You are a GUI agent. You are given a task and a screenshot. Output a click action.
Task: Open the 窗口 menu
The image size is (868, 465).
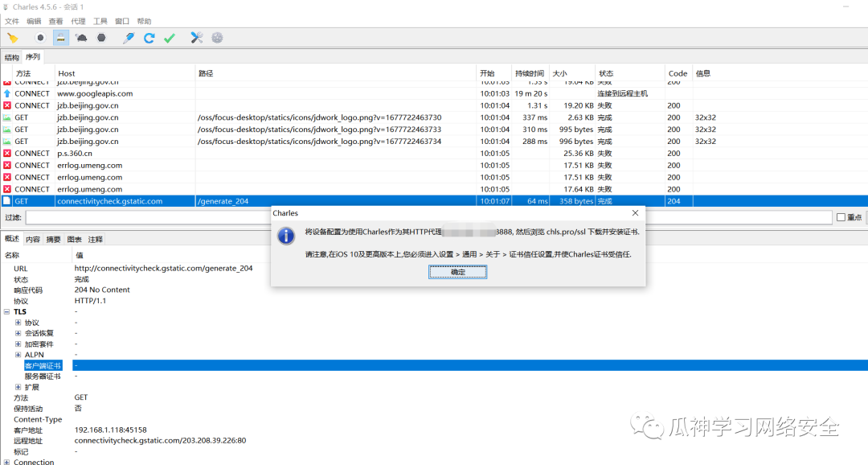tap(122, 21)
